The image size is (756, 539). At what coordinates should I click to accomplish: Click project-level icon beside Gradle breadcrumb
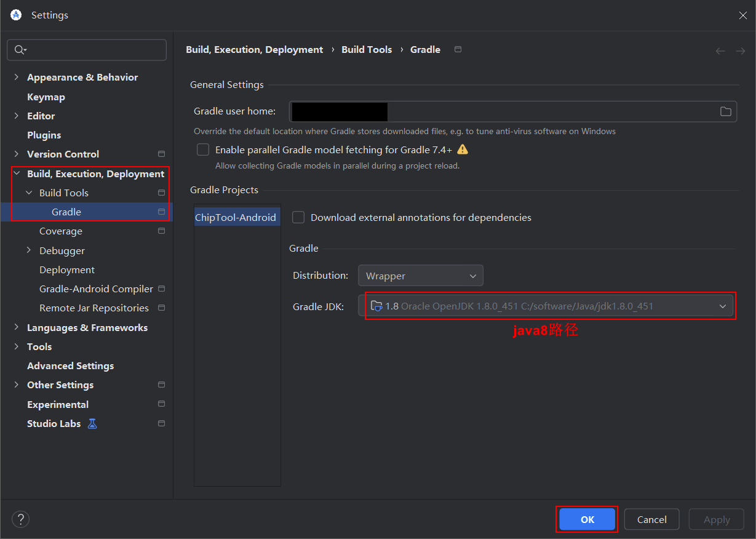pyautogui.click(x=458, y=49)
